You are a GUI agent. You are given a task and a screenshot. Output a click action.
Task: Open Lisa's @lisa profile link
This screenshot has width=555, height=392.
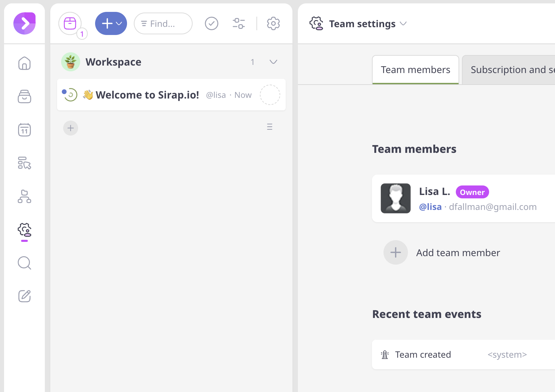(x=430, y=207)
